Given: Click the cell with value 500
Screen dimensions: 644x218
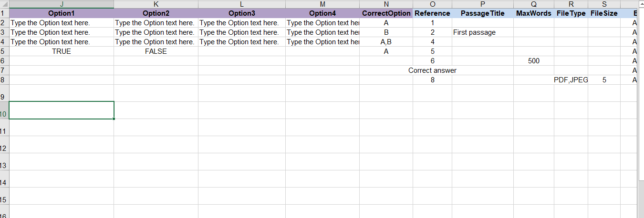Looking at the screenshot, I should tap(534, 61).
